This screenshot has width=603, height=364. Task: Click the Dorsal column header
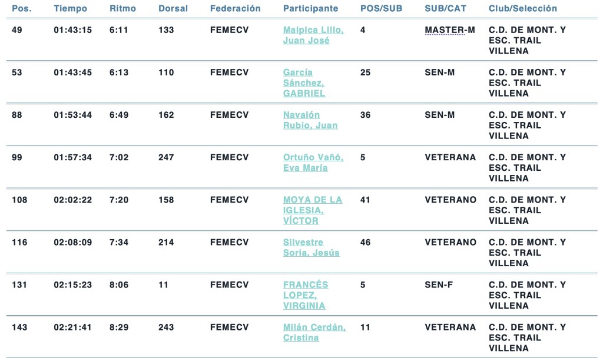173,9
